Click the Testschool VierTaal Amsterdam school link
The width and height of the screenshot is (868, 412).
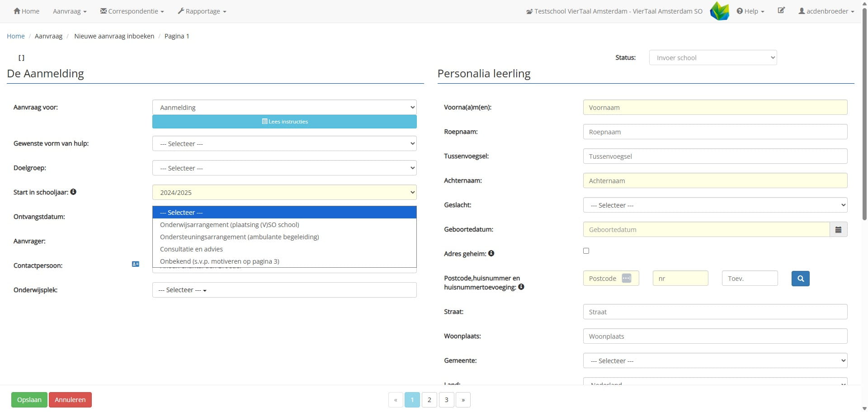tap(614, 11)
